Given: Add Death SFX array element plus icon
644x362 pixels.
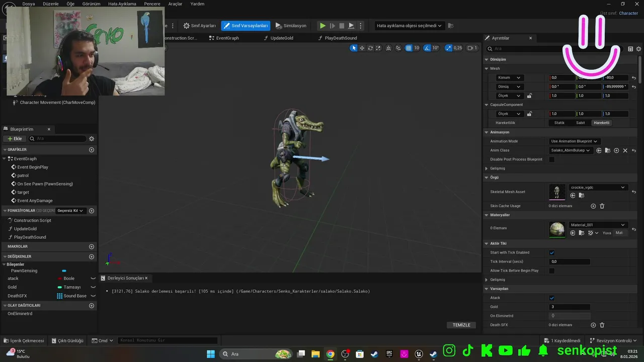Looking at the screenshot, I should 593,325.
